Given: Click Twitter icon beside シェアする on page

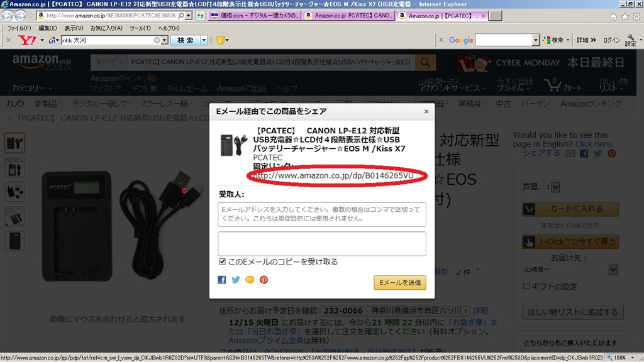Looking at the screenshot, I should click(598, 153).
